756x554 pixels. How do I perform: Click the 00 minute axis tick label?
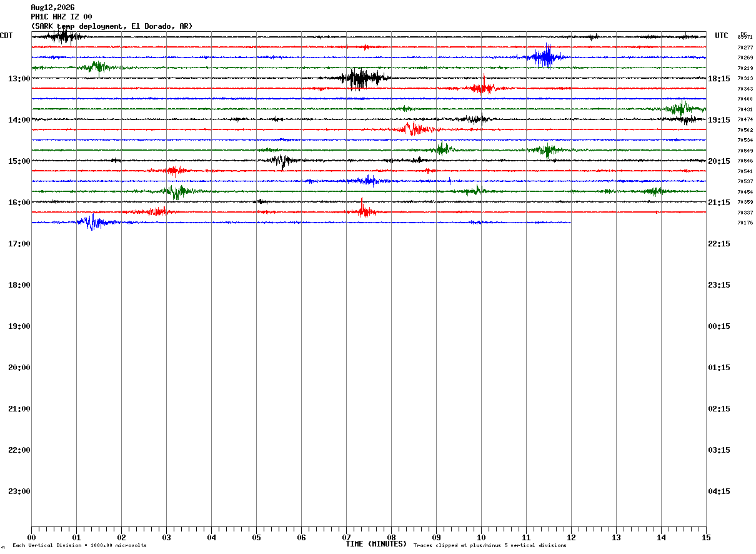tap(31, 537)
